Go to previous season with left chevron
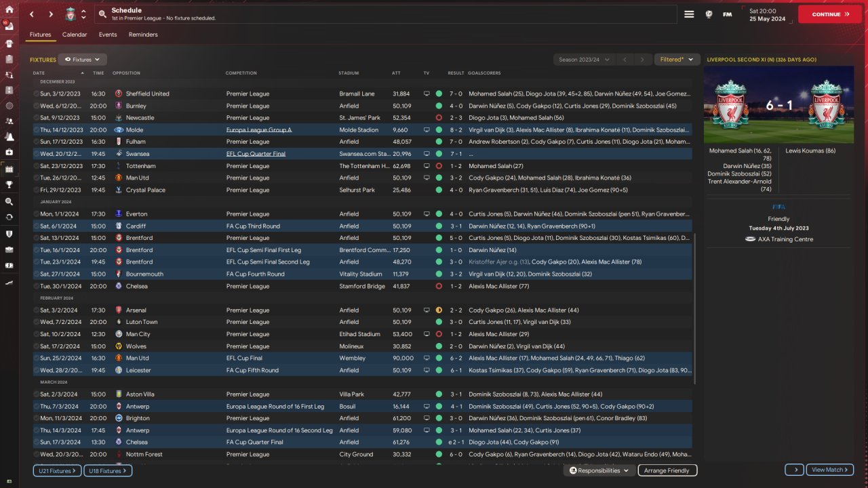 pyautogui.click(x=625, y=60)
